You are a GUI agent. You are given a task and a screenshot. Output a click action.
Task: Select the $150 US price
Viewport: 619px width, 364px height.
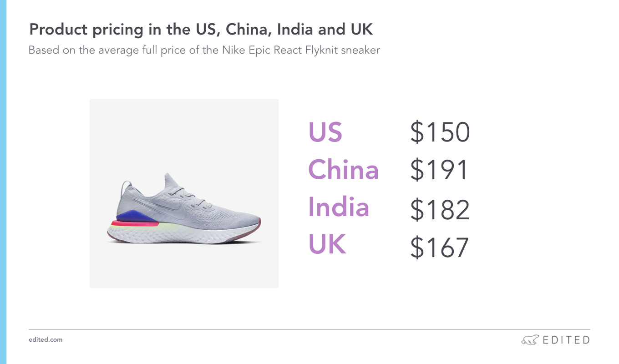pyautogui.click(x=440, y=132)
